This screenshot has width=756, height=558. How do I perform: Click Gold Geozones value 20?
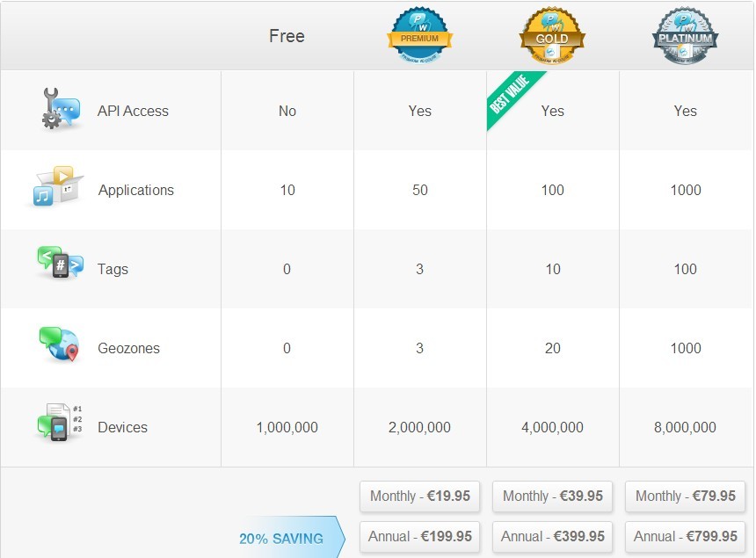(553, 348)
